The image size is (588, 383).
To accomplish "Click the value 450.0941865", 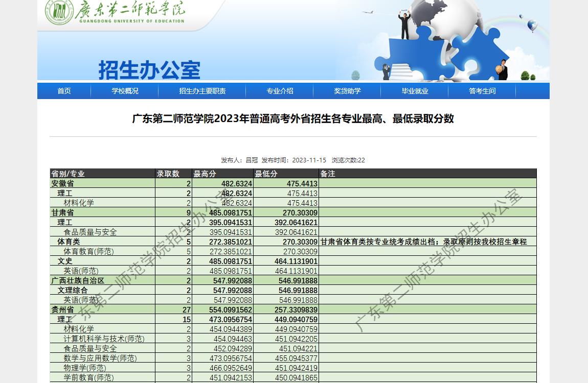I will tap(296, 378).
